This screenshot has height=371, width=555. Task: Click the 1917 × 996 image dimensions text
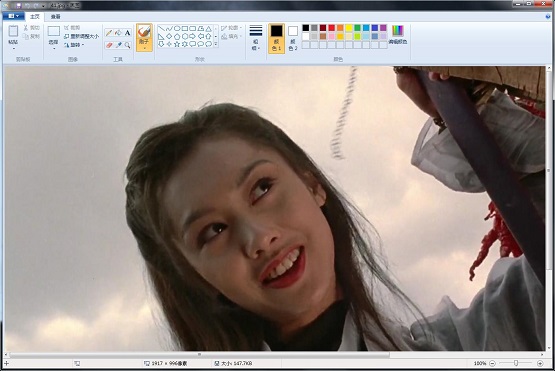169,363
